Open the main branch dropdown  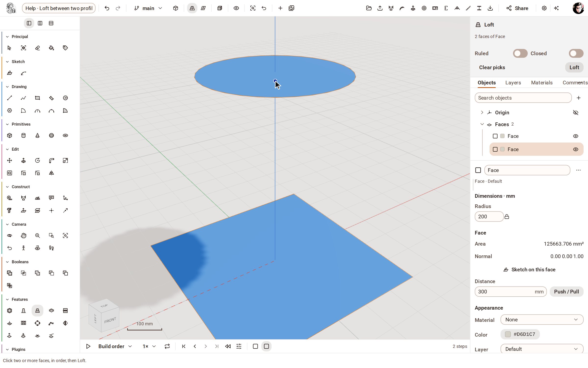coord(148,8)
